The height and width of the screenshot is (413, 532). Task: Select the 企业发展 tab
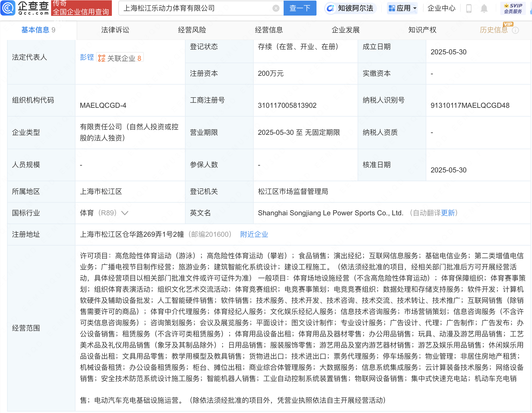(346, 30)
